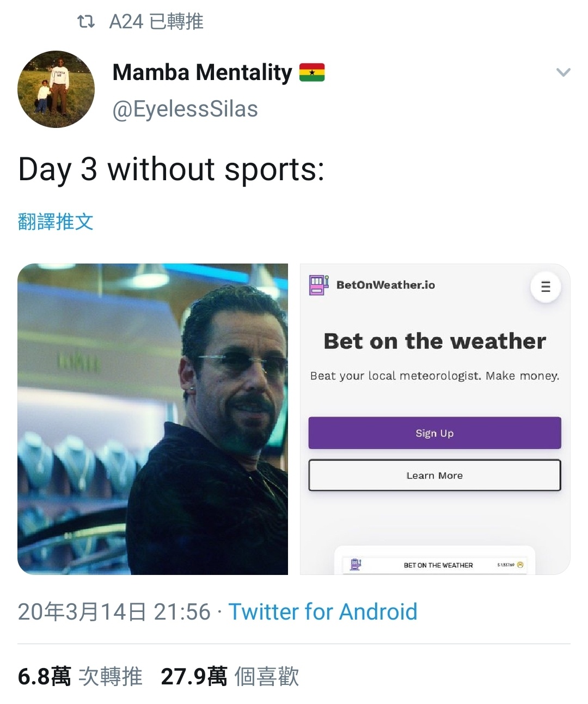Screen dimensions: 588x704
Task: Tap the retweet icon beside A24
Action: point(86,22)
